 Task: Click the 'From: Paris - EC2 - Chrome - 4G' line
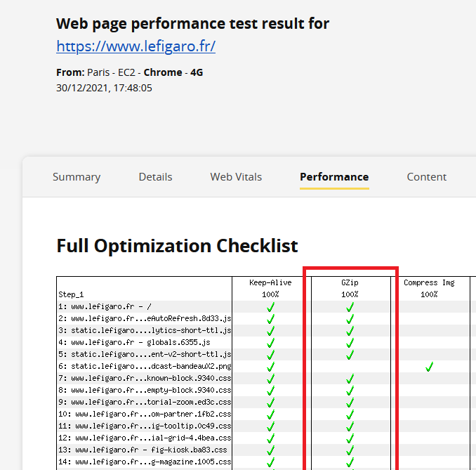point(130,72)
